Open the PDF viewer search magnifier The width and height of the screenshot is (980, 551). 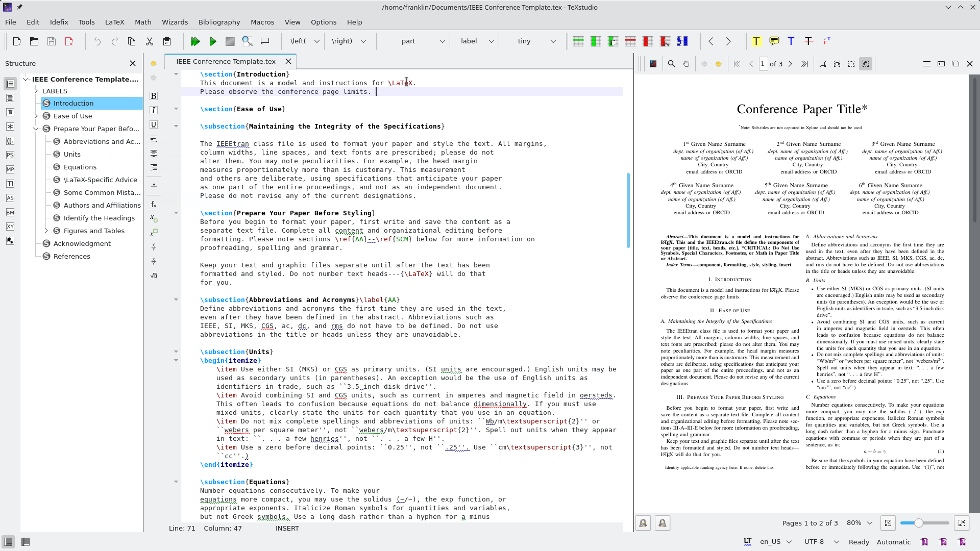click(672, 64)
